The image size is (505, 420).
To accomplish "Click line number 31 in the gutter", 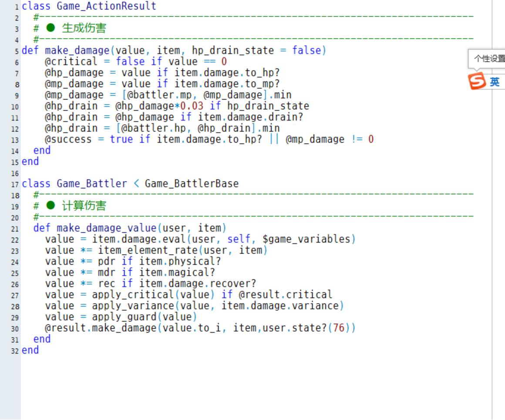I will pos(15,340).
